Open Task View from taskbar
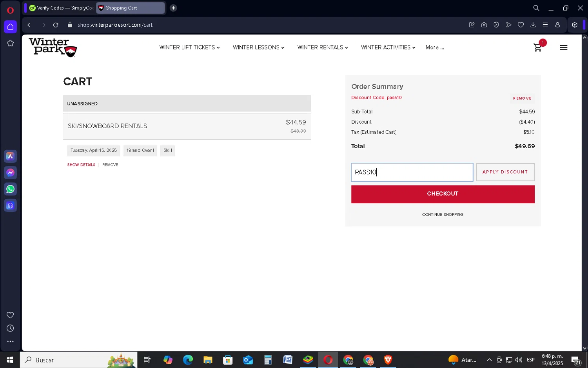This screenshot has height=368, width=588. point(147,360)
